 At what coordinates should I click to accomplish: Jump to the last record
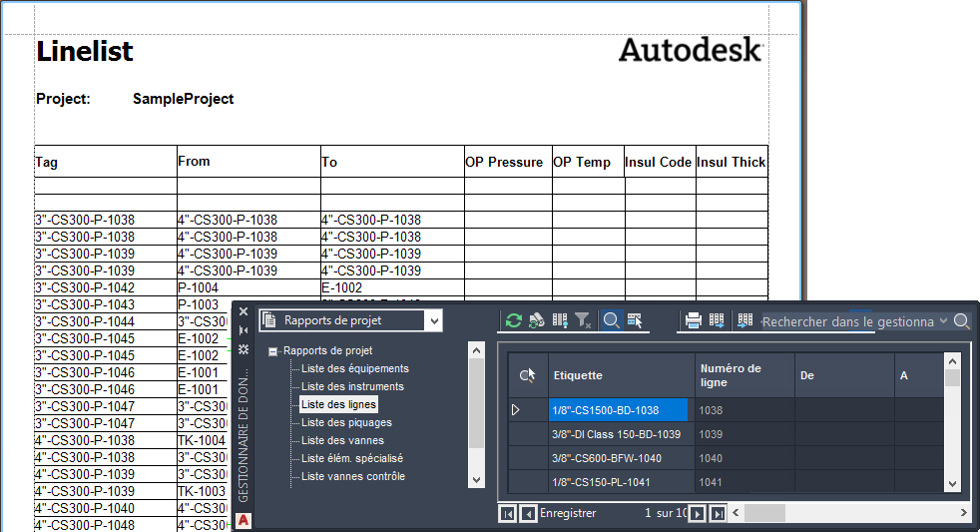718,513
